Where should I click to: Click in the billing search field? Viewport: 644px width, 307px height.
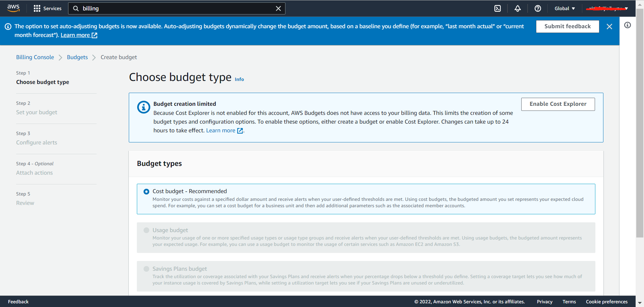point(177,8)
